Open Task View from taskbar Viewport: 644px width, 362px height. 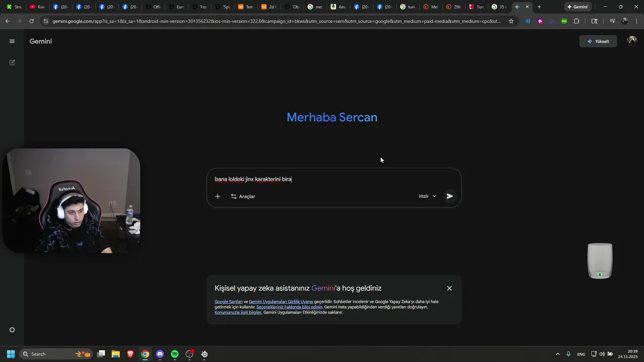[101, 354]
